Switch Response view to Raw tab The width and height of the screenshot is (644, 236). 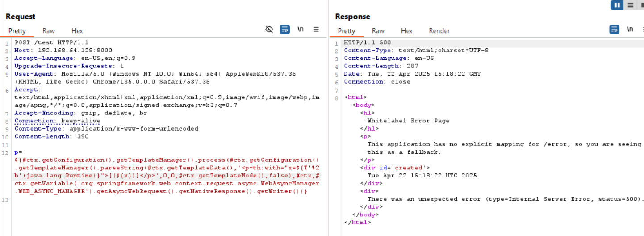[x=378, y=31]
